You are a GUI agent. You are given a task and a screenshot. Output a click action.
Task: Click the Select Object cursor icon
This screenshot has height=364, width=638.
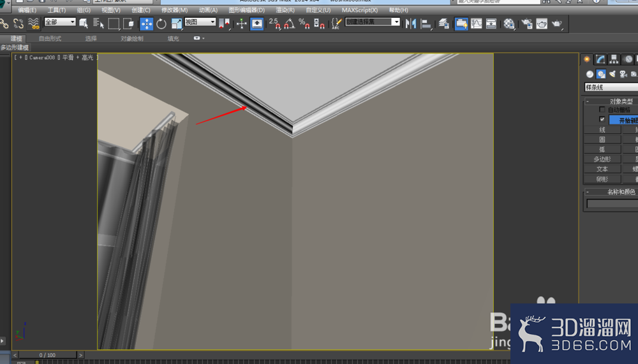[84, 24]
